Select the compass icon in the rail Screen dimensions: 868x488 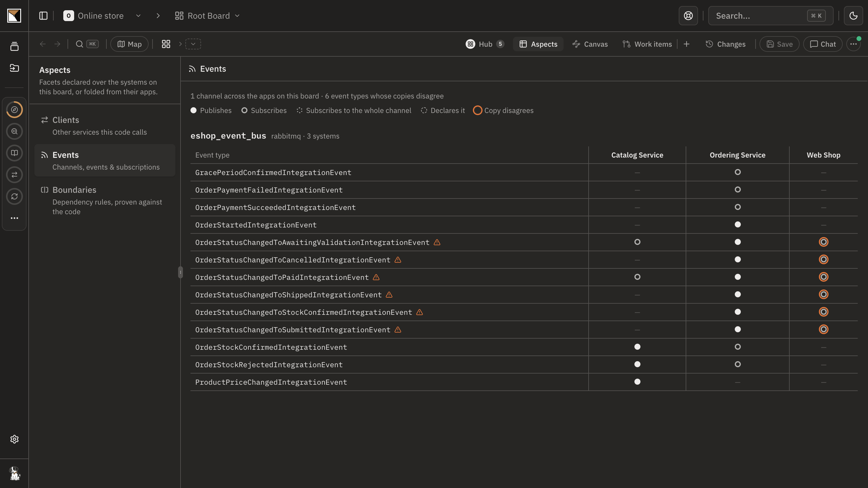[x=14, y=110]
